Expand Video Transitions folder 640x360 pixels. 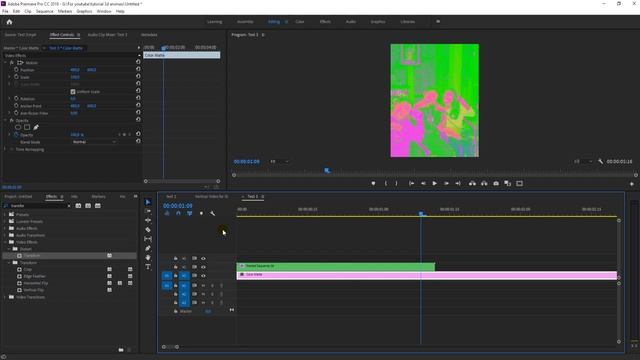(5, 297)
